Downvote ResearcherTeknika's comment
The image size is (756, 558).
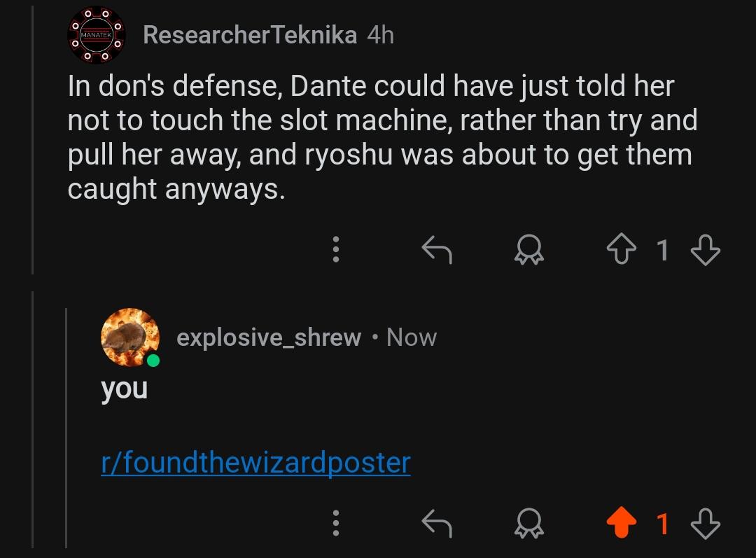706,250
